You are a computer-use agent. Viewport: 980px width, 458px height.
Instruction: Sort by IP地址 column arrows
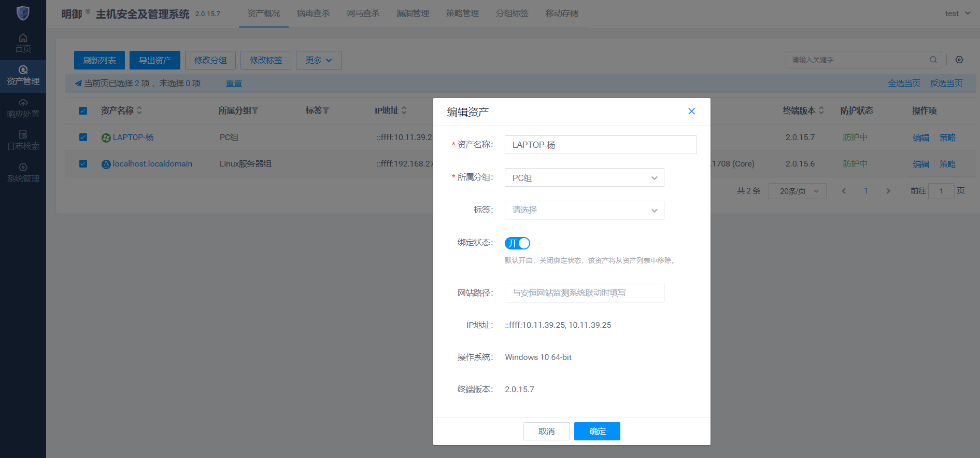click(x=404, y=110)
